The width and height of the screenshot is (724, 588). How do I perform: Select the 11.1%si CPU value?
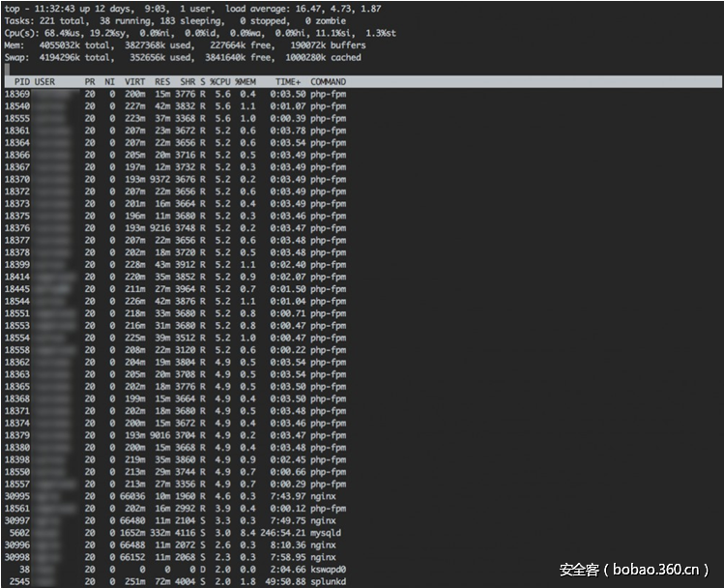coord(335,33)
